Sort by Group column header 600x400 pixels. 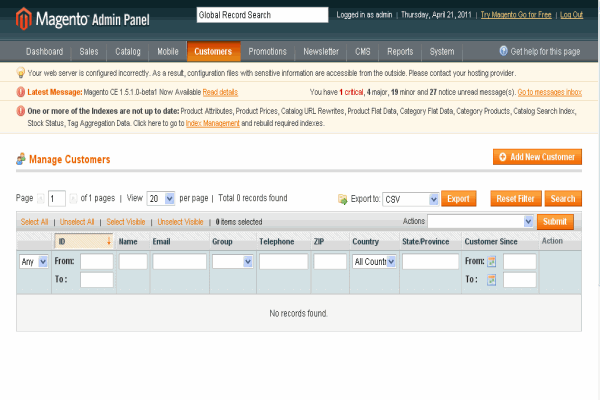coord(222,242)
